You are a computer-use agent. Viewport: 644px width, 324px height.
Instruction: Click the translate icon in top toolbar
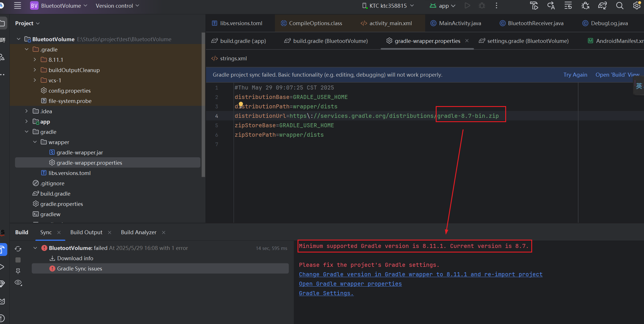click(551, 6)
